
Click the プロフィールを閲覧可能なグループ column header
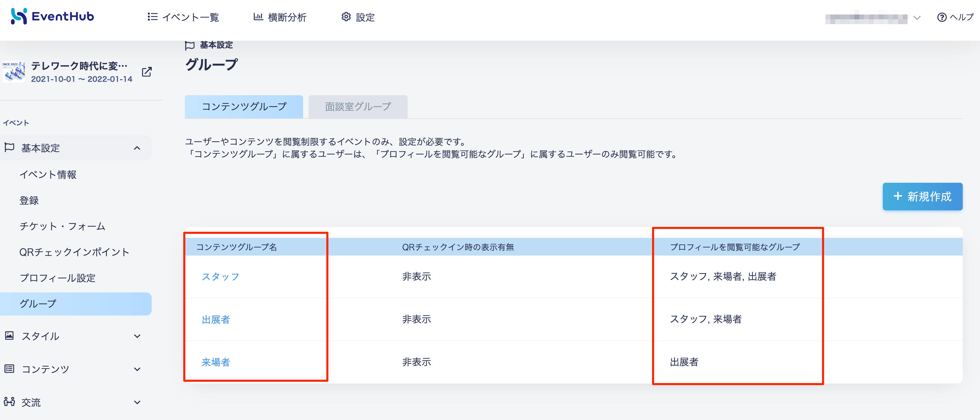pos(734,247)
